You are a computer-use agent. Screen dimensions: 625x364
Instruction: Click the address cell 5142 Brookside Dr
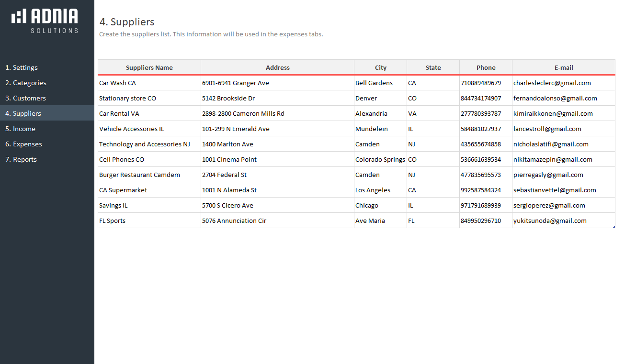click(x=228, y=98)
